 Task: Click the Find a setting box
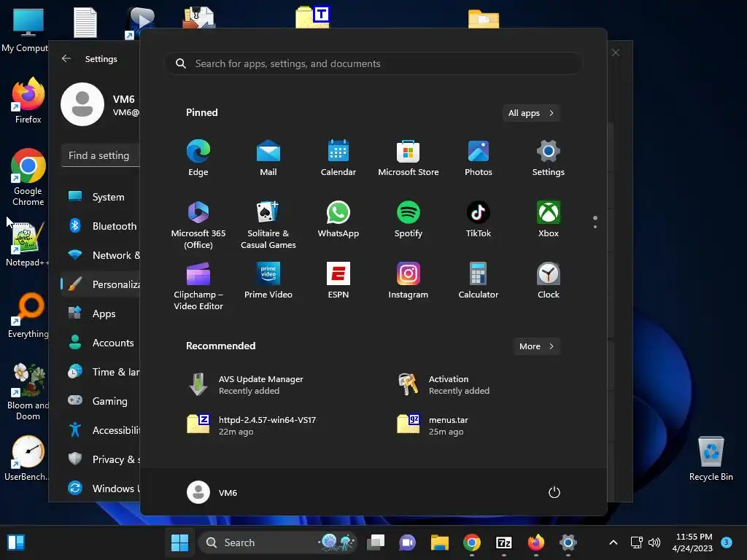pyautogui.click(x=101, y=155)
